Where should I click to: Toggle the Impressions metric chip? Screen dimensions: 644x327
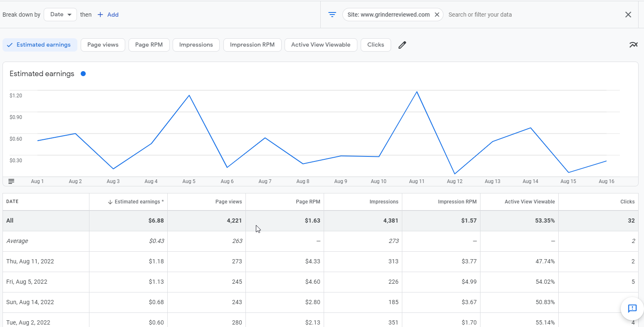point(196,45)
